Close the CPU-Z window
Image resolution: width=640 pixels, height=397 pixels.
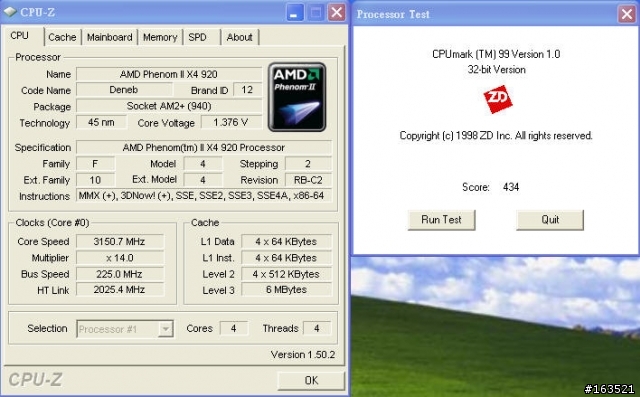click(x=337, y=13)
